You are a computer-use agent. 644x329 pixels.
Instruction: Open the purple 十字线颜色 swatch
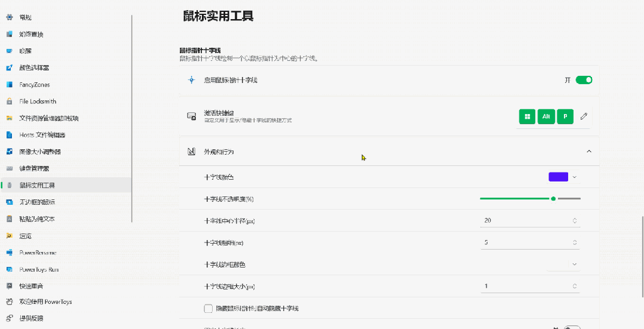[558, 177]
